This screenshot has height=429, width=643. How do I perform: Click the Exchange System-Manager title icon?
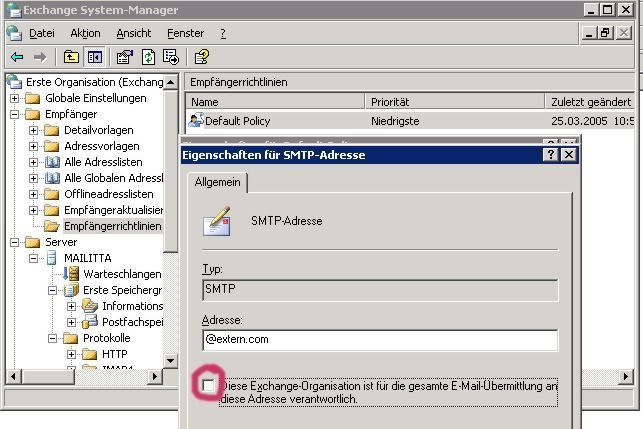(14, 10)
